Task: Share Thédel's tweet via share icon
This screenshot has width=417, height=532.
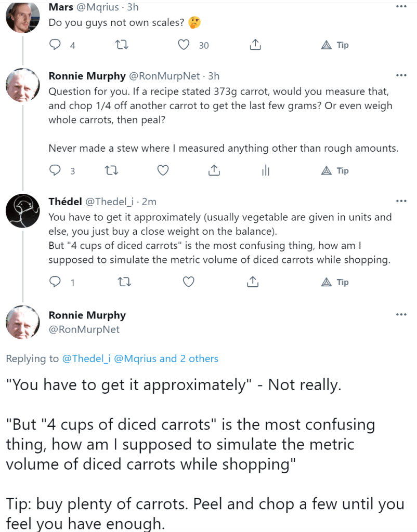Action: (x=253, y=282)
